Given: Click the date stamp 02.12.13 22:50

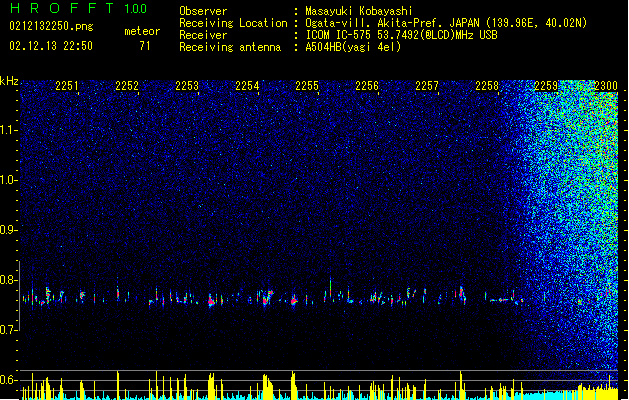Looking at the screenshot, I should (x=51, y=45).
